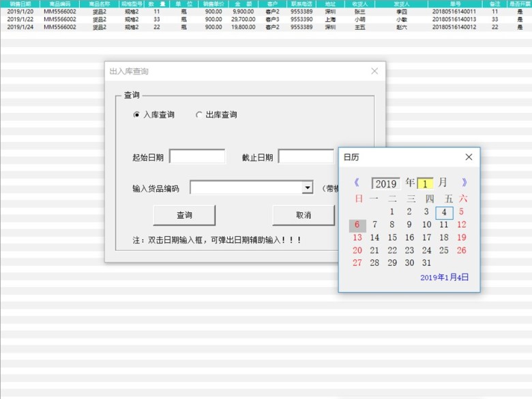Select the 上海 address cell
This screenshot has height=399, width=532.
tap(330, 19)
